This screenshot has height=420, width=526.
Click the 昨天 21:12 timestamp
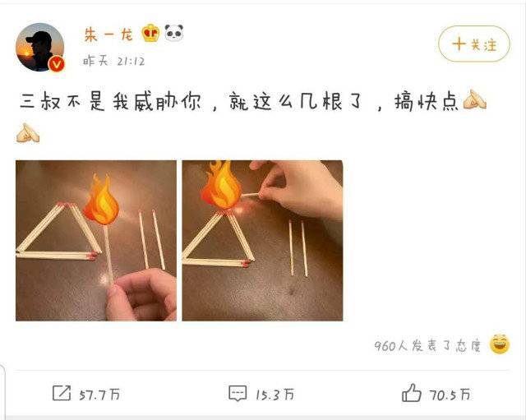(x=114, y=62)
